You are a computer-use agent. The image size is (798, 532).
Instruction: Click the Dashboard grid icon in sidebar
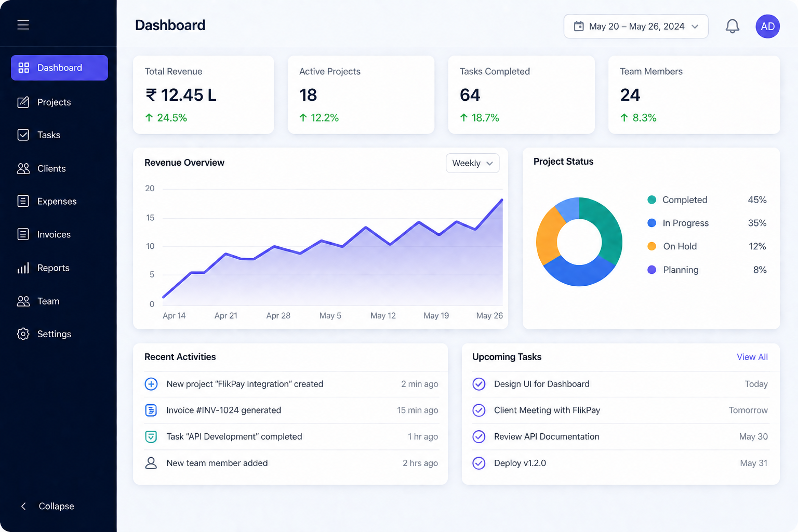point(24,68)
